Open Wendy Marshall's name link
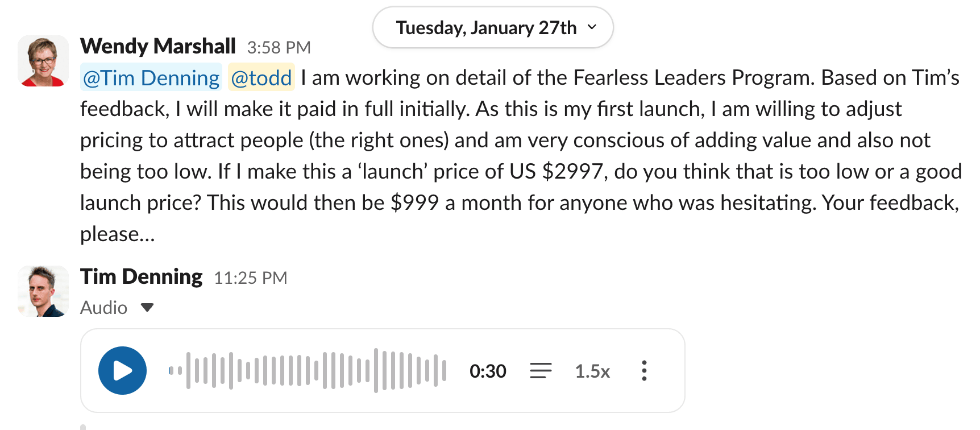Image resolution: width=980 pixels, height=430 pixels. click(158, 46)
